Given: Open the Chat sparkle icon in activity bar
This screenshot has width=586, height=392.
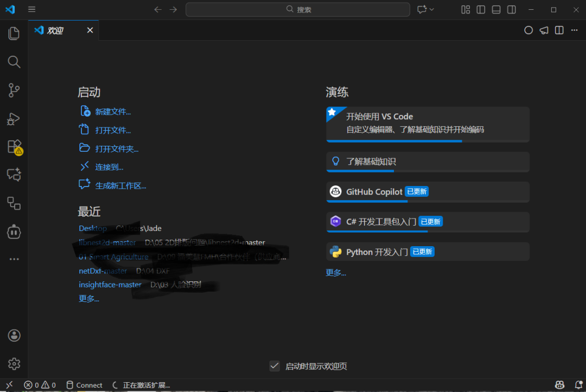Looking at the screenshot, I should pos(14,175).
